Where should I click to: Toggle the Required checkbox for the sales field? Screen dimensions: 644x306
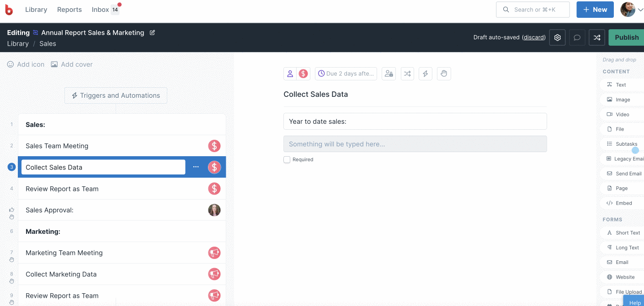pos(287,159)
